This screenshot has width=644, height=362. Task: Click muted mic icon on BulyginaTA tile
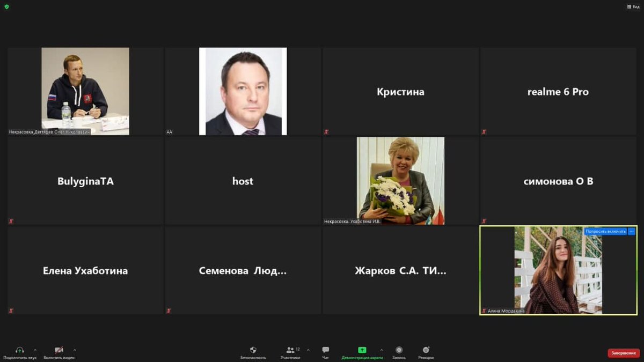click(x=11, y=221)
